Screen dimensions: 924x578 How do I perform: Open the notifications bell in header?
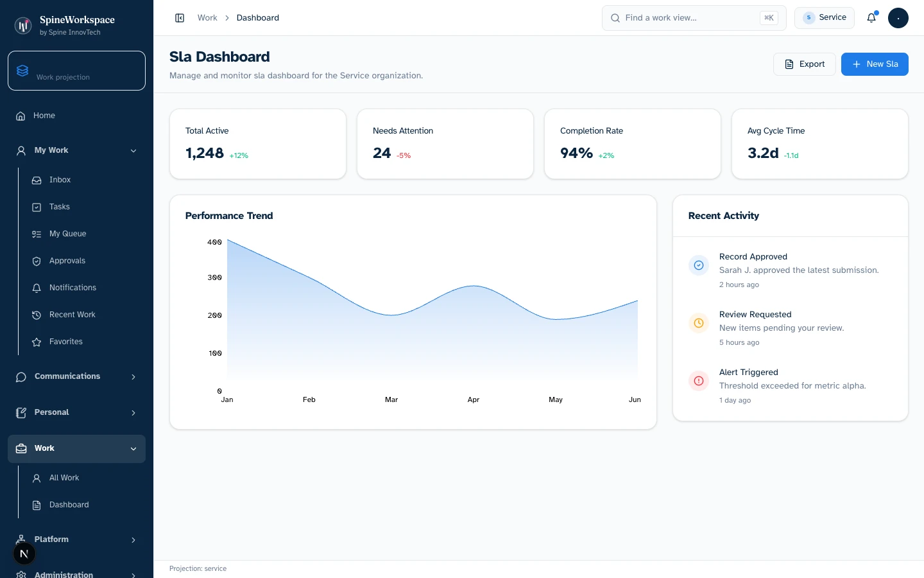871,18
